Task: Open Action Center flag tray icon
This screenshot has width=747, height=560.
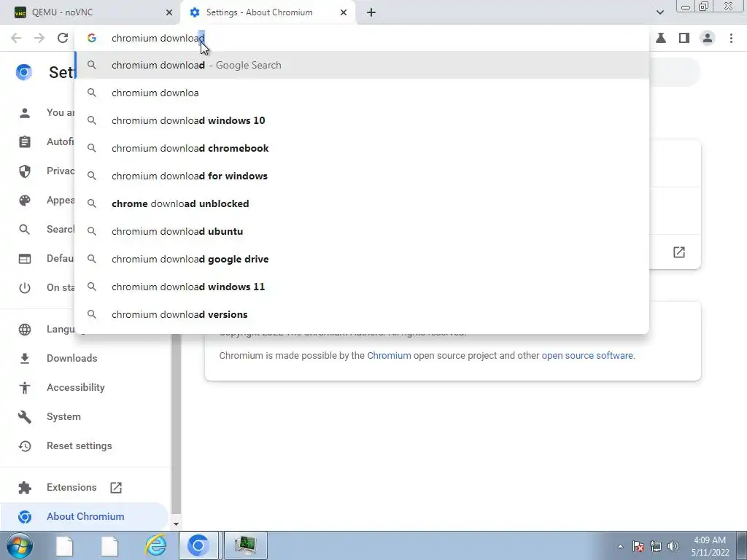Action: coord(638,546)
